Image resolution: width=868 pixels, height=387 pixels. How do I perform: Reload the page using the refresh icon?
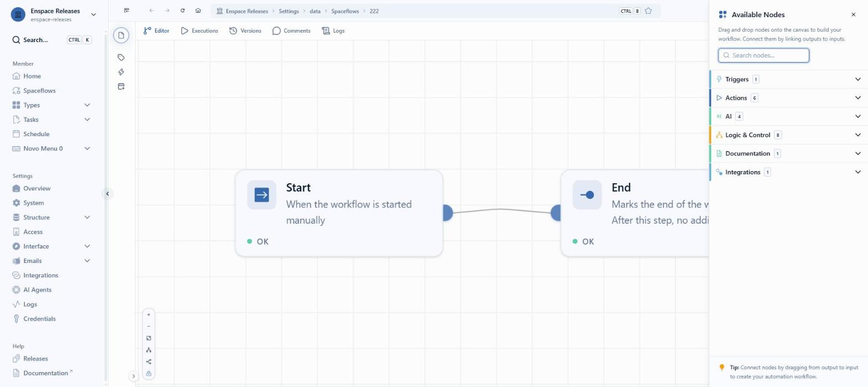183,11
